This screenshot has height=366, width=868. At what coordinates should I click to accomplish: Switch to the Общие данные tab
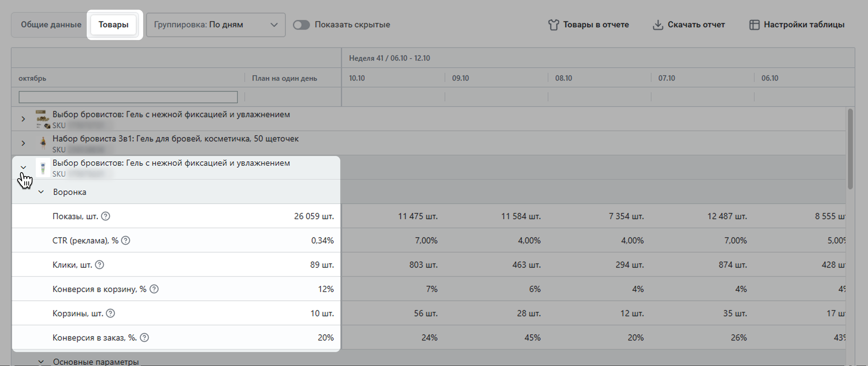tap(51, 25)
